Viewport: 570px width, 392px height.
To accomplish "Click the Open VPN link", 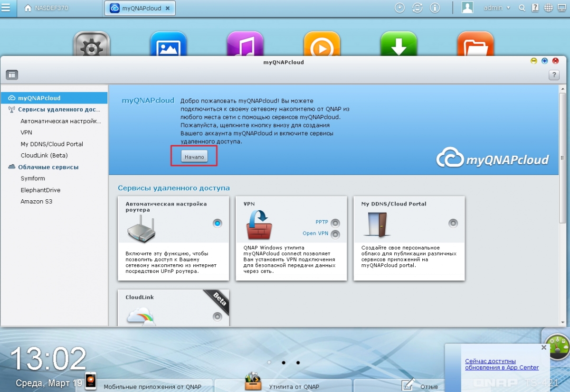I will click(x=315, y=233).
